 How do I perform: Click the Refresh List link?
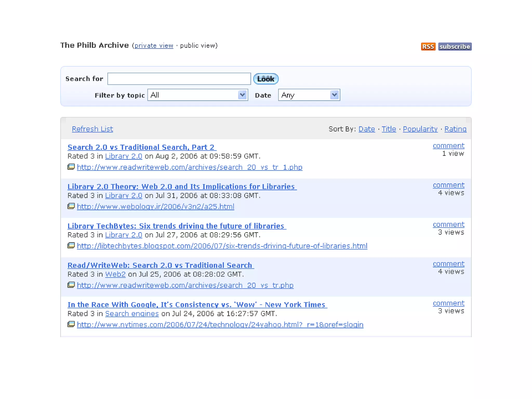point(92,129)
